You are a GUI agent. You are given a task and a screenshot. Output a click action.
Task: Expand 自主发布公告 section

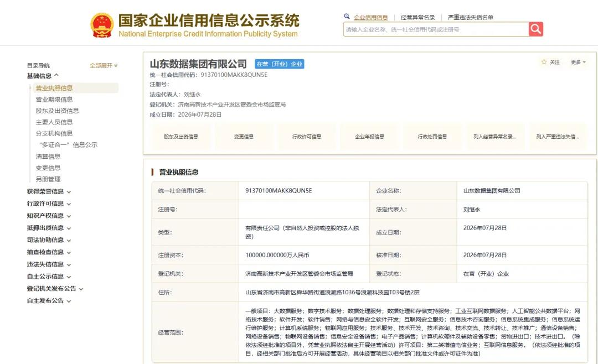[49, 301]
